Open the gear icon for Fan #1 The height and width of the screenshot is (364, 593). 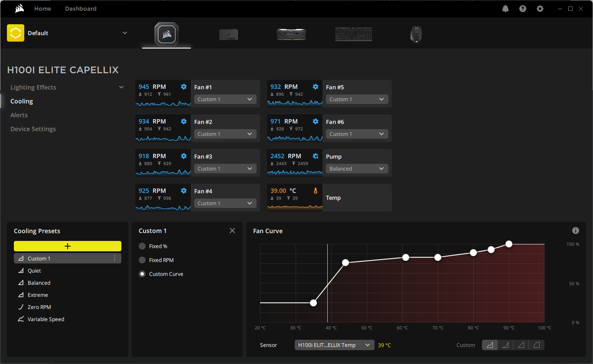click(x=184, y=87)
